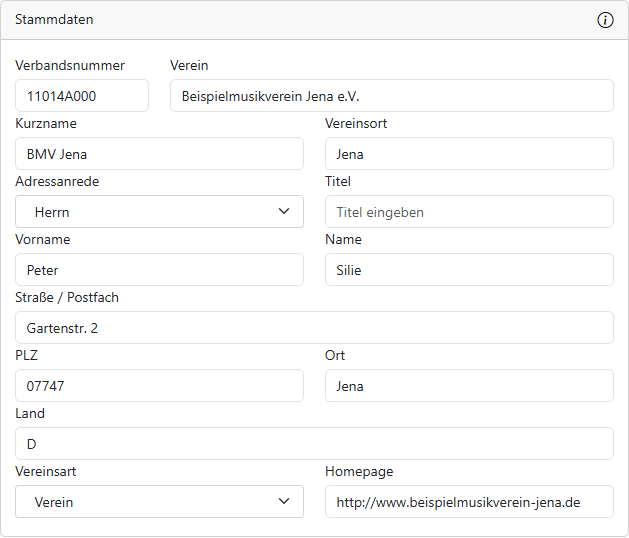Click the Verein field with Beispielmusikverein Jena e.V.
This screenshot has width=629, height=538.
coord(391,96)
